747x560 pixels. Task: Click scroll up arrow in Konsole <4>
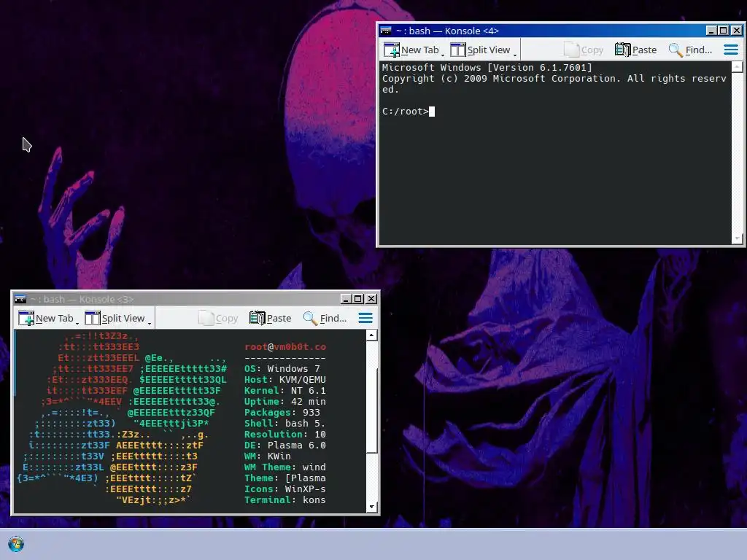coord(737,66)
